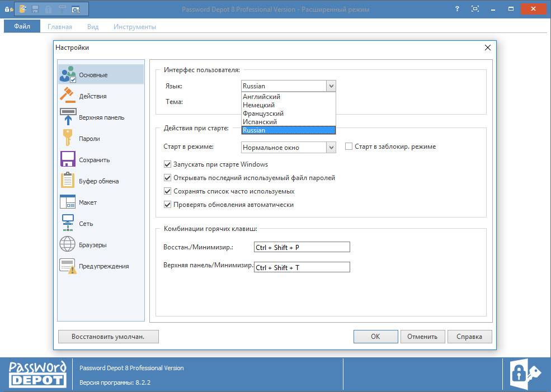Click the Password Depot logo in status bar
Image resolution: width=551 pixels, height=392 pixels.
[37, 375]
